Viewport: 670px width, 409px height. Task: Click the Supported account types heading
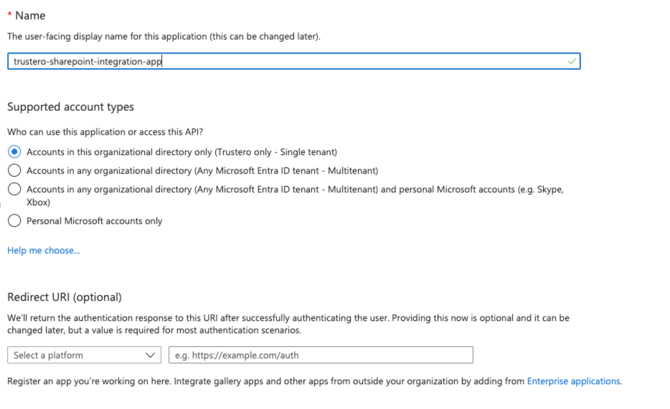click(x=70, y=107)
